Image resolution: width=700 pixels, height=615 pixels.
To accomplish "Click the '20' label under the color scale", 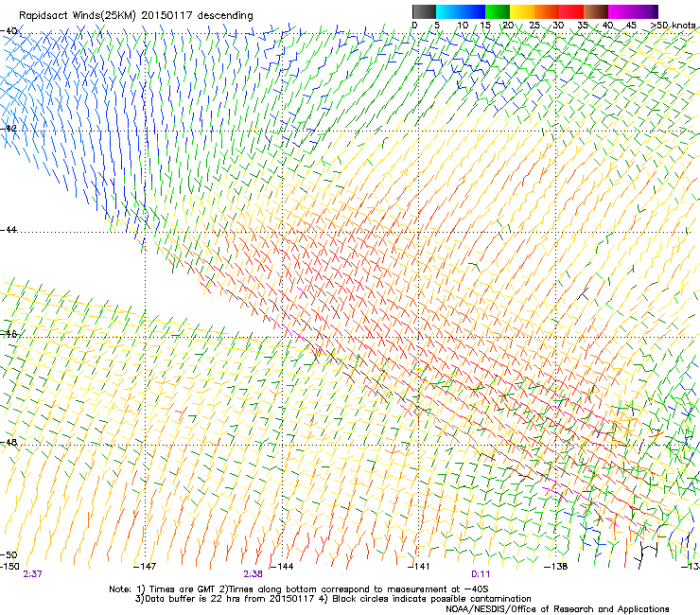I will pos(508,26).
